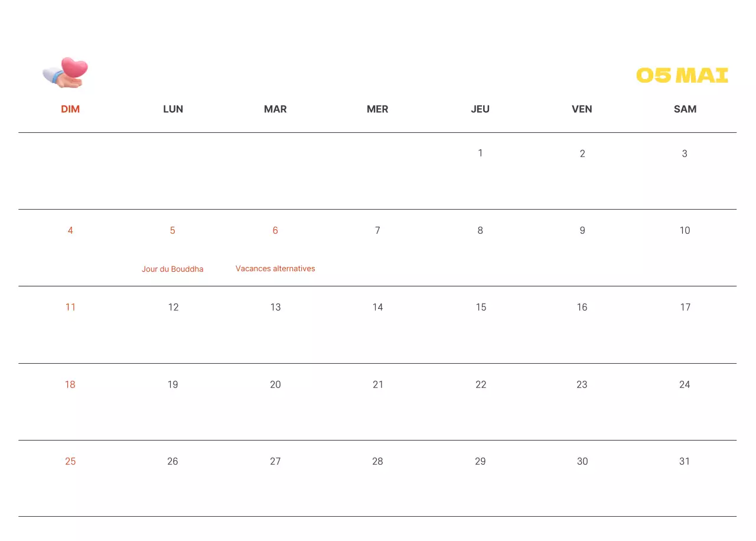Click date 28 on Wednesday
Viewport: 756px width, 541px height.
377,461
